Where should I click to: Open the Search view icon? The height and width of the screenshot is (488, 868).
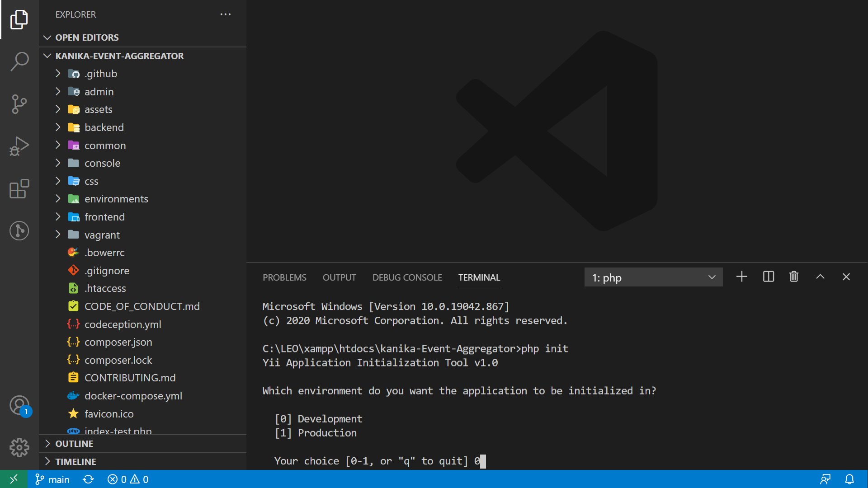pos(19,61)
